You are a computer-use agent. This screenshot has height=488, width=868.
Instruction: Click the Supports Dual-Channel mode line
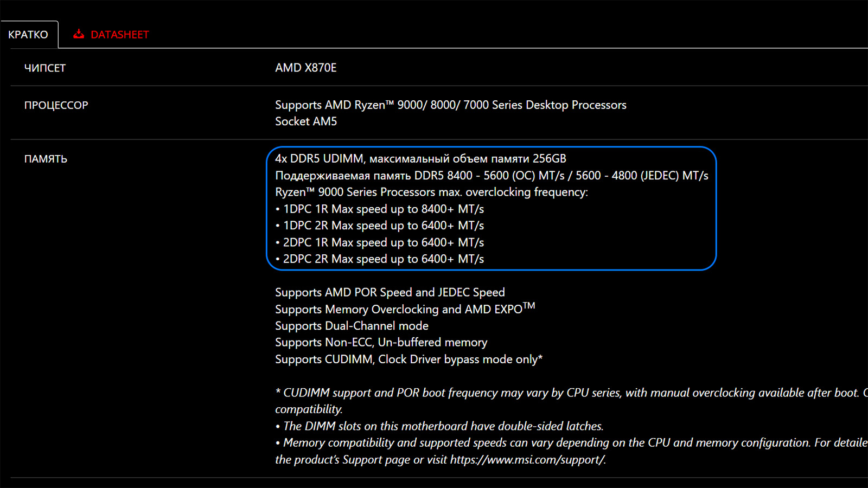[x=352, y=326]
